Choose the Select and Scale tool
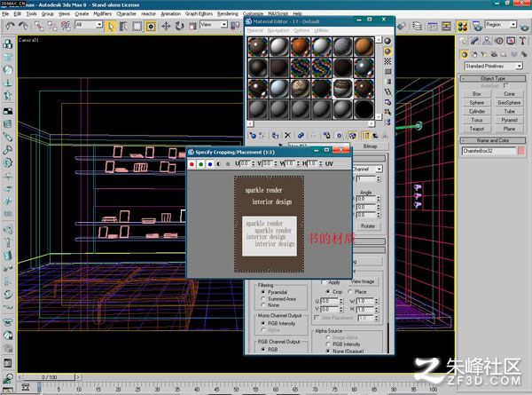Screen dimensions: 532x395 click(x=192, y=26)
